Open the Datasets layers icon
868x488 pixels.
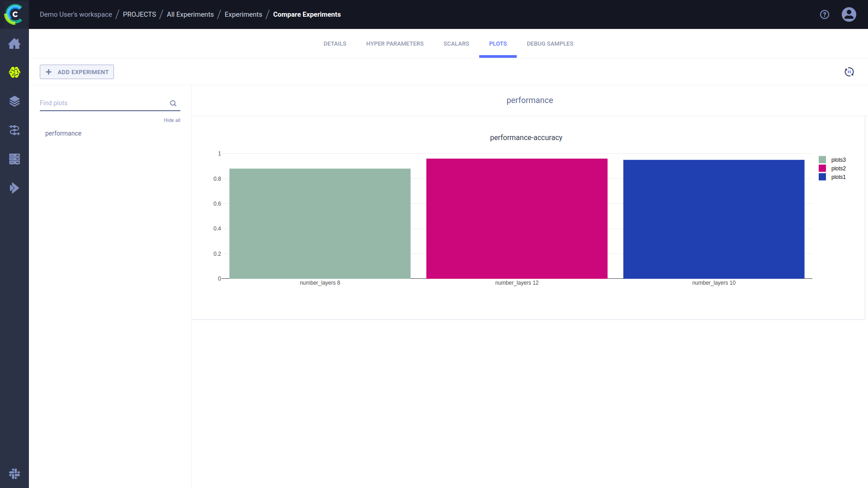coord(14,101)
